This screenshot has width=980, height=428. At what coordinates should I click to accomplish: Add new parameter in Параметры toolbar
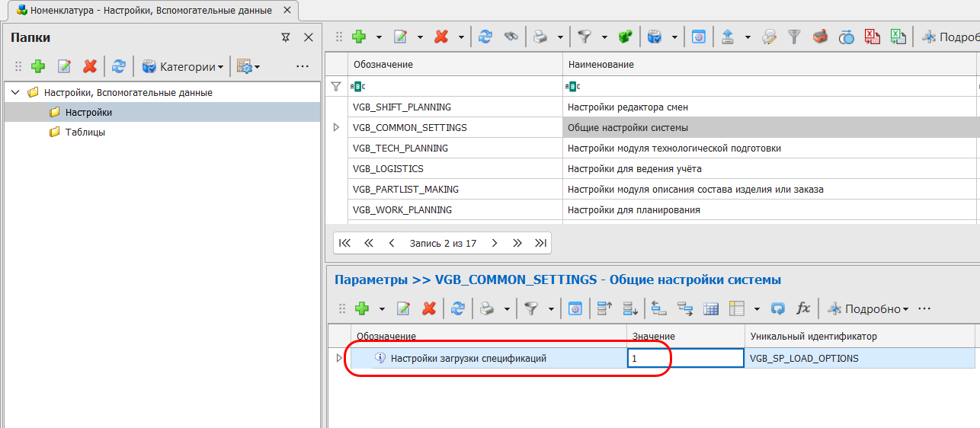363,308
